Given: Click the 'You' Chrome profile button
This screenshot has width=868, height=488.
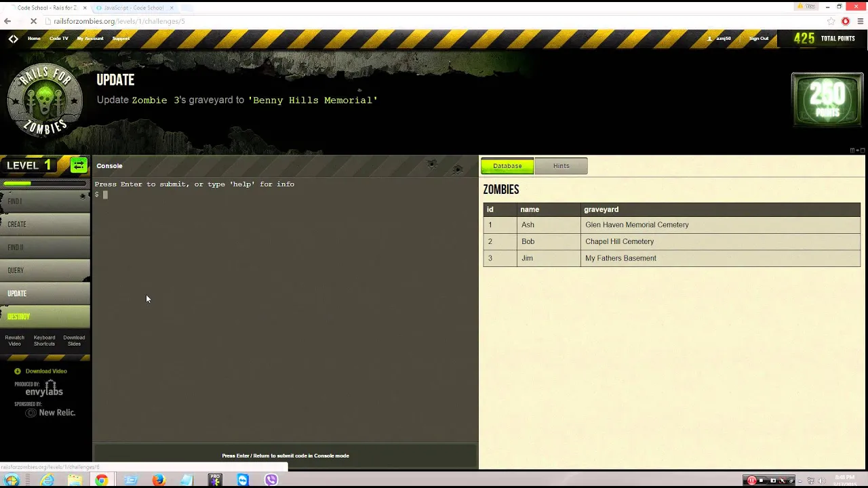Looking at the screenshot, I should (x=806, y=6).
